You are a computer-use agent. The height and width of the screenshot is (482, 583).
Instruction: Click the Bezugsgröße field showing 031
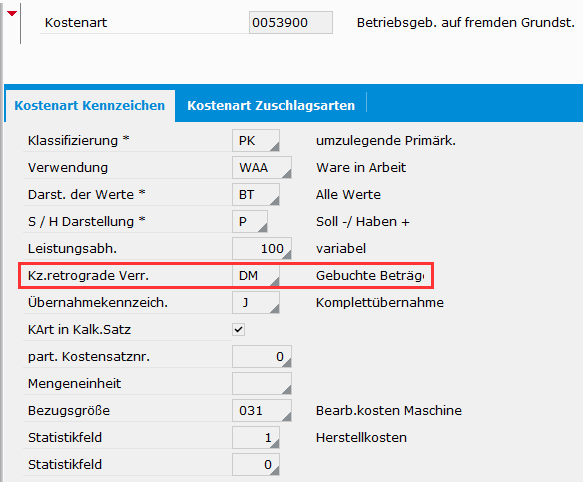pos(262,411)
